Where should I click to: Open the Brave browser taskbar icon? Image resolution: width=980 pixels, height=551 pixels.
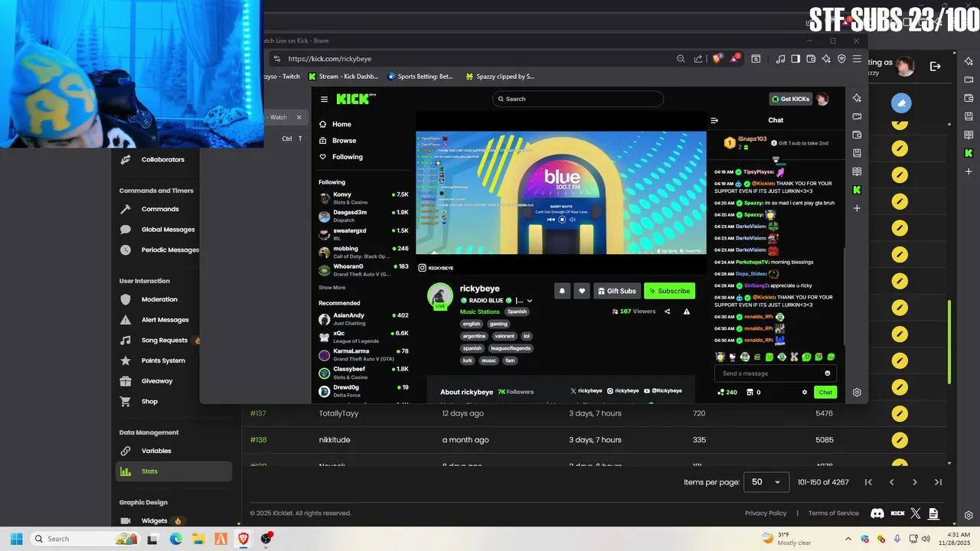[x=243, y=539]
